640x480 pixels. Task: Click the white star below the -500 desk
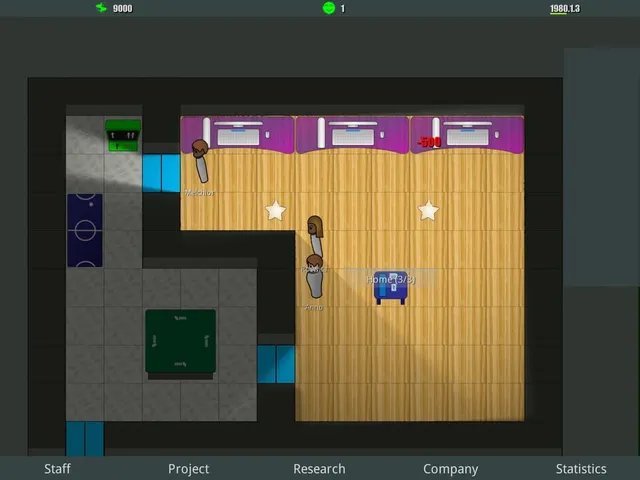click(x=428, y=211)
